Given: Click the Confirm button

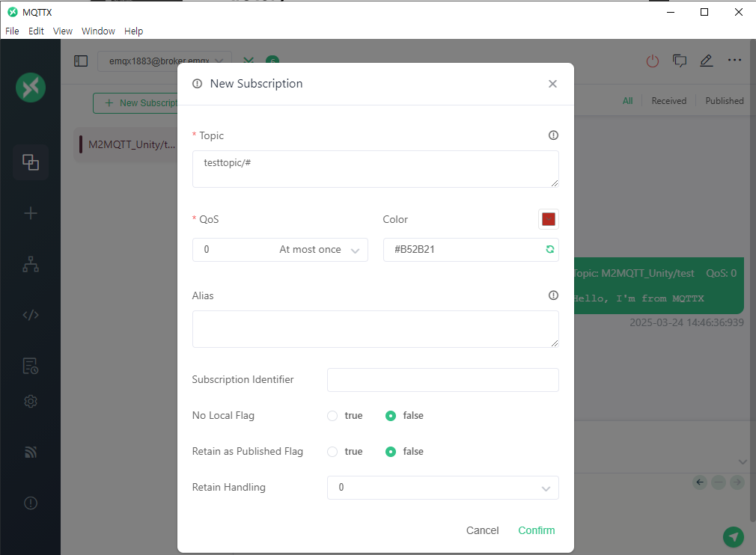Looking at the screenshot, I should coord(536,530).
